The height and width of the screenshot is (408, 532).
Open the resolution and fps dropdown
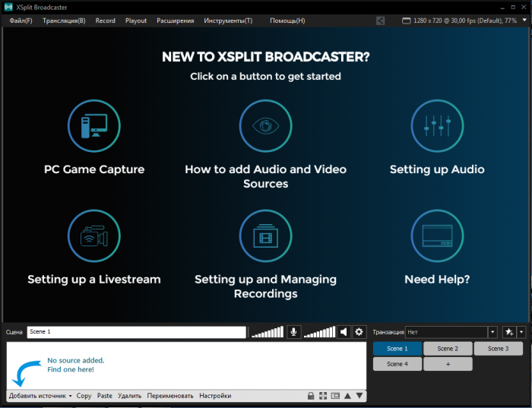click(x=464, y=21)
